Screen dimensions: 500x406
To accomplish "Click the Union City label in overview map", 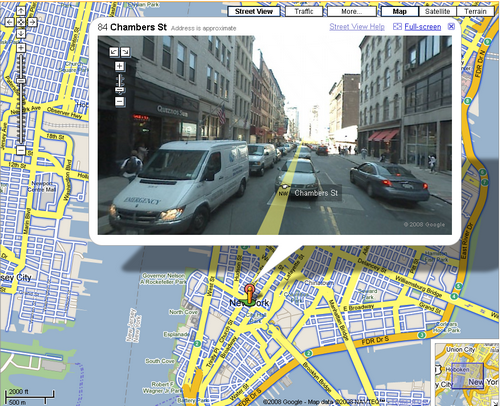I will coord(460,350).
